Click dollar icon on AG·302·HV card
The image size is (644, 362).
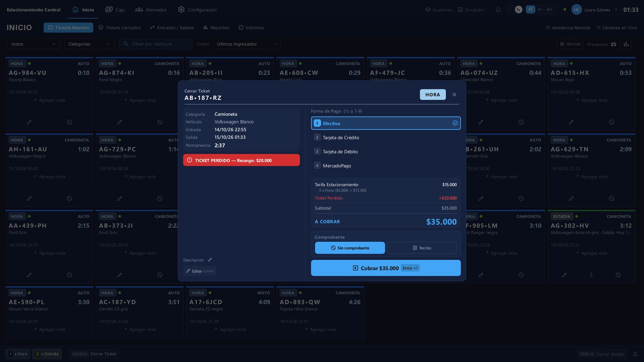click(x=591, y=275)
